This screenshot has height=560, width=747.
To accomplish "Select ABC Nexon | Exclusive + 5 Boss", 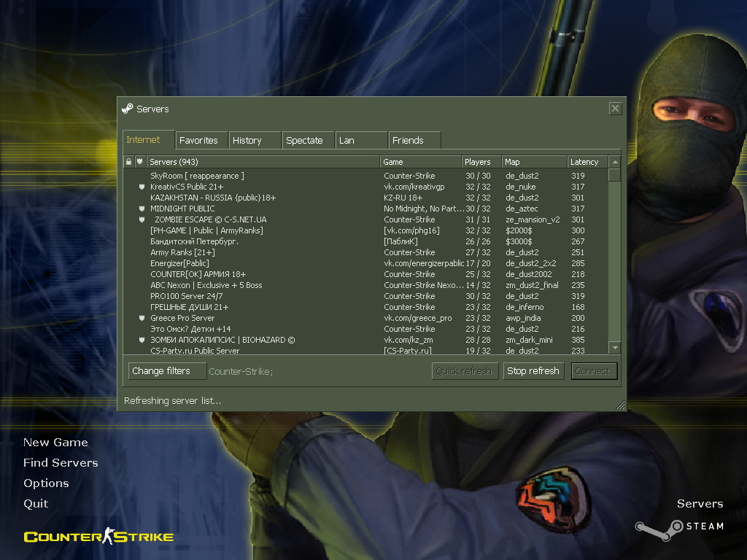I will coord(366,285).
